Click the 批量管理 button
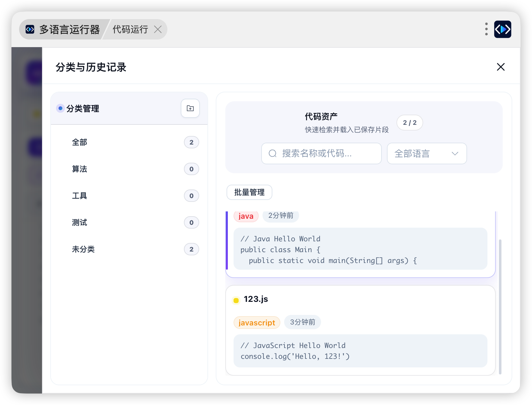 [x=249, y=192]
